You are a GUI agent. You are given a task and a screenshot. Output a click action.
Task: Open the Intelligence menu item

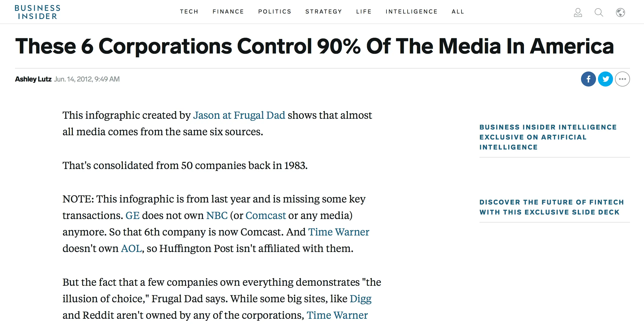(411, 11)
